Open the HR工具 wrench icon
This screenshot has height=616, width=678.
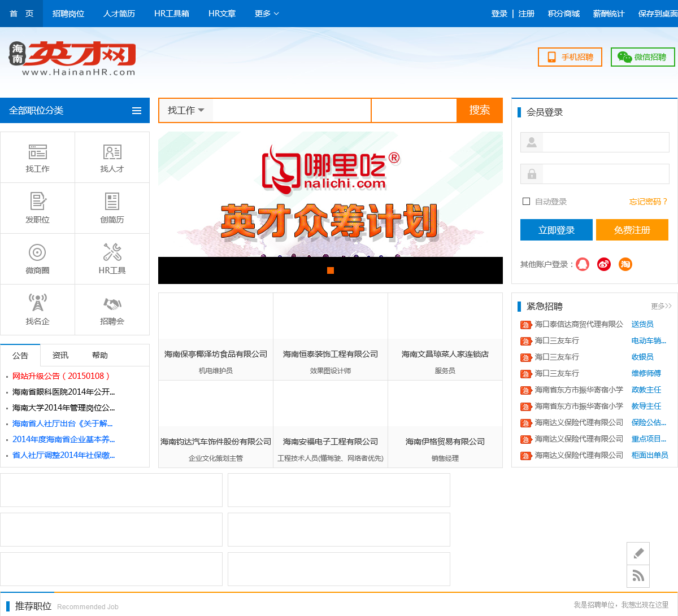(112, 252)
